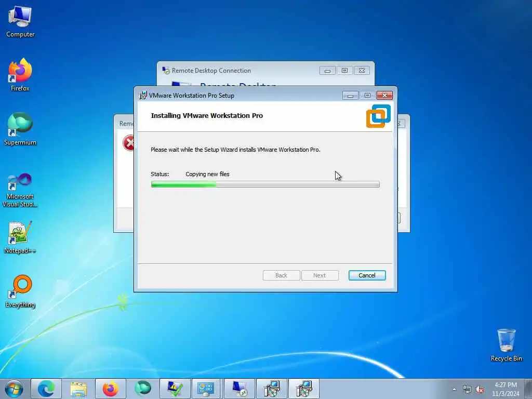The width and height of the screenshot is (532, 399).
Task: Select the Everything search desktop shortcut
Action: tap(20, 291)
